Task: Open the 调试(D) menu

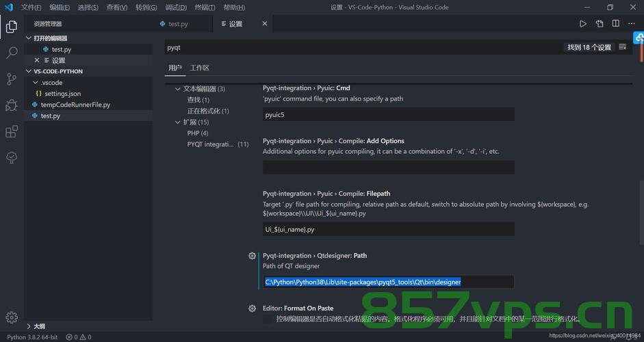Action: (x=176, y=8)
